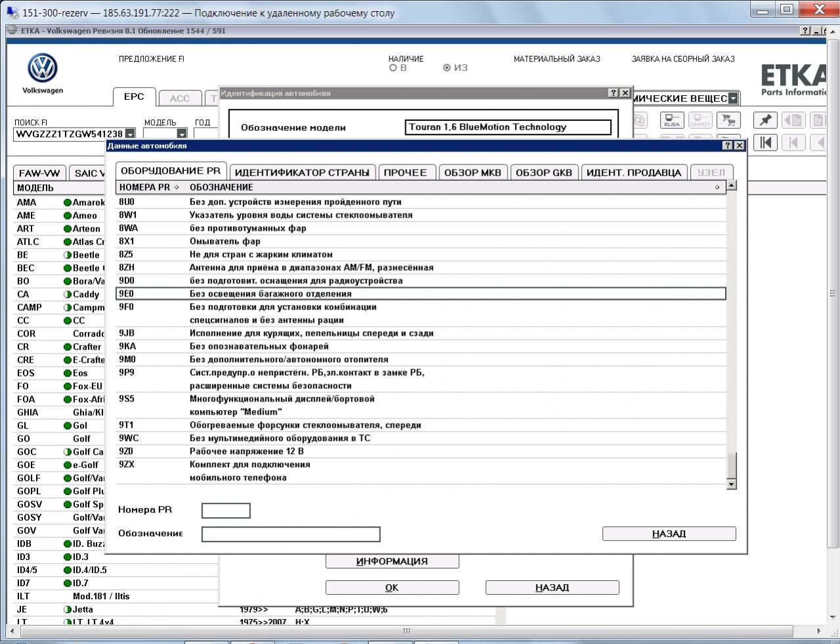The image size is (840, 644).
Task: Select PR row 9E0 Без освещения багажного отделения
Action: point(421,294)
